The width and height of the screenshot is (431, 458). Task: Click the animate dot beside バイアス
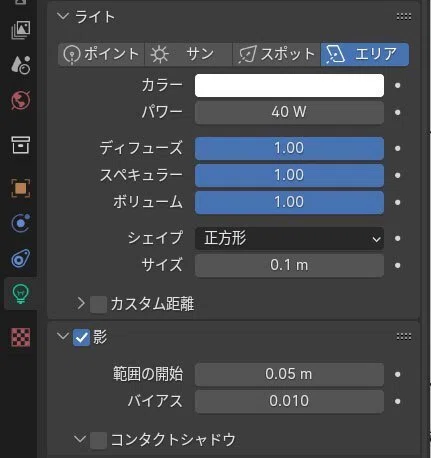pos(397,402)
